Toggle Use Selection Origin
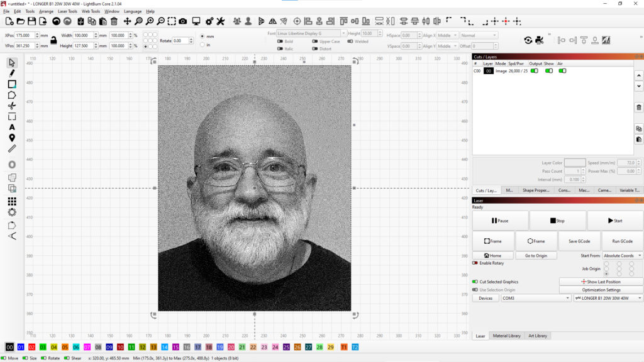 point(475,290)
